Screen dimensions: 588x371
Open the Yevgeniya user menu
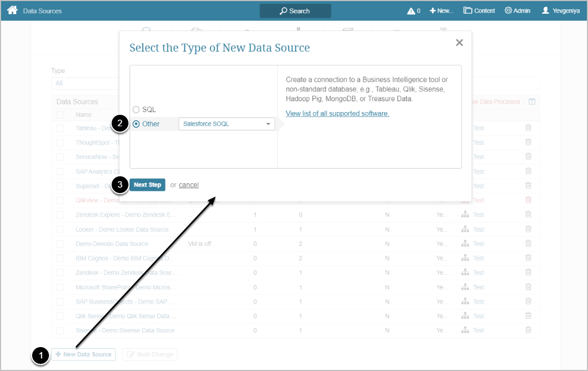(561, 11)
